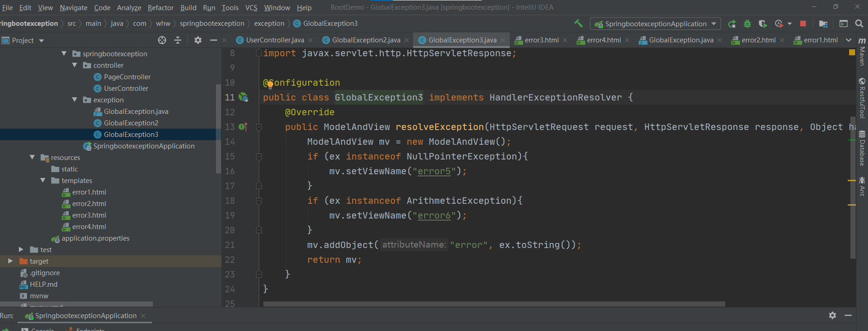The height and width of the screenshot is (331, 868).
Task: Rerun SpringbootexceptionApplication with green arrow icon
Action: pyautogui.click(x=732, y=24)
